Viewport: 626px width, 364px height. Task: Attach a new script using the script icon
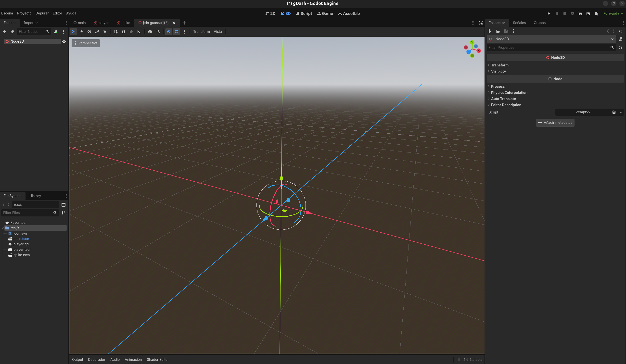(56, 32)
